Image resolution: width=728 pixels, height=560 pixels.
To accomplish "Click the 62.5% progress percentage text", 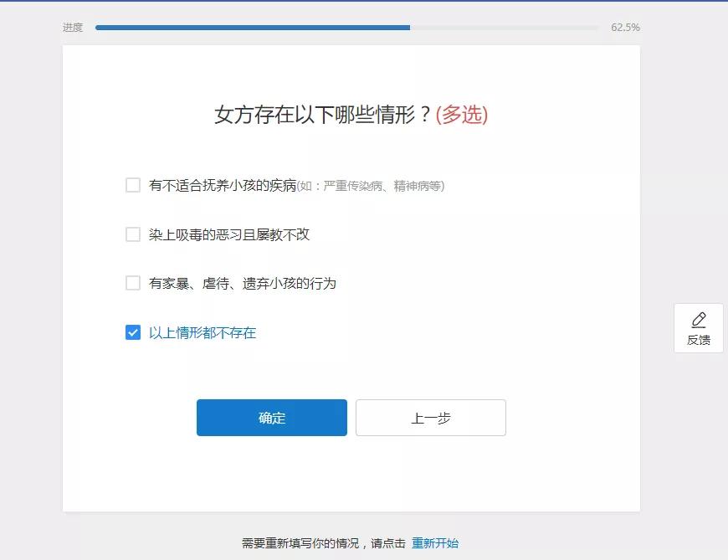I will coord(624,26).
